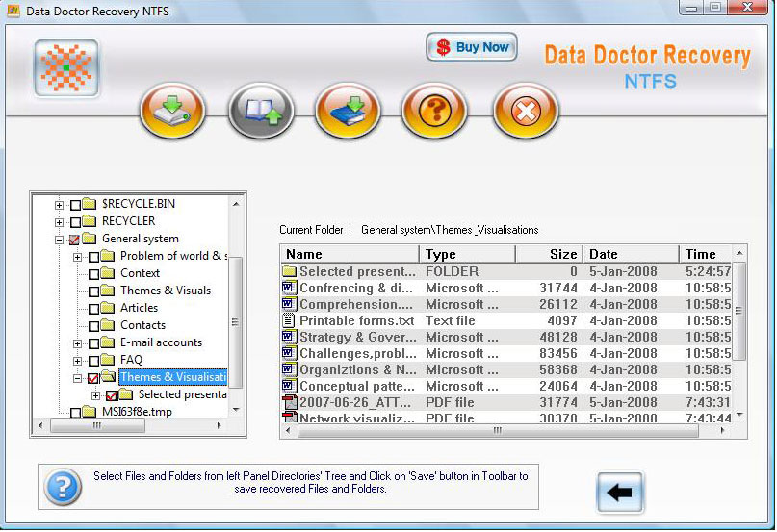Check the RECYCLER checkbox
The height and width of the screenshot is (532, 777).
click(75, 222)
